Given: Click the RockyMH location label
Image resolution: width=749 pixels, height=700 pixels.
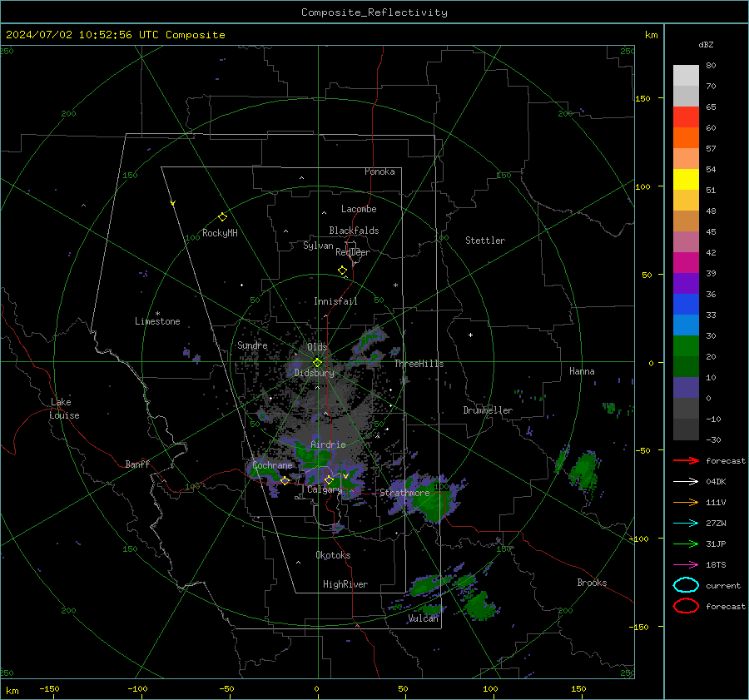Looking at the screenshot, I should click(x=220, y=233).
